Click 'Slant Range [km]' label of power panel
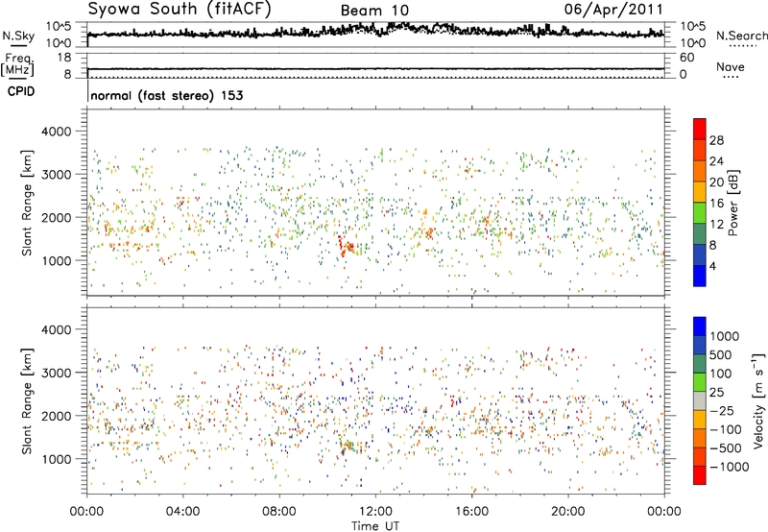The image size is (768, 532). 27,203
